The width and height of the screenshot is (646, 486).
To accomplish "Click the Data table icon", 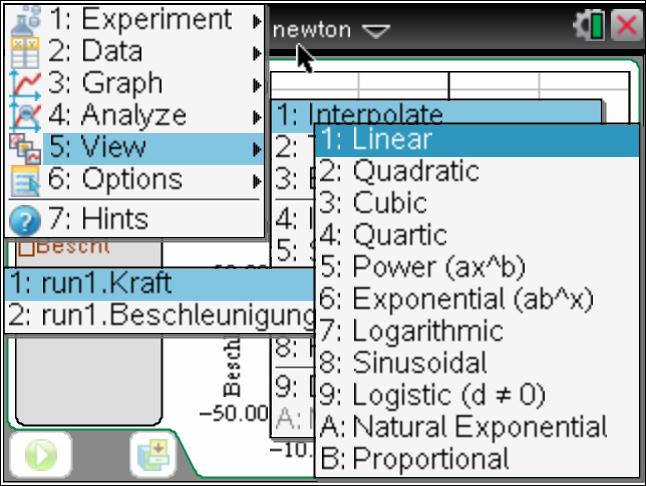I will point(24,52).
